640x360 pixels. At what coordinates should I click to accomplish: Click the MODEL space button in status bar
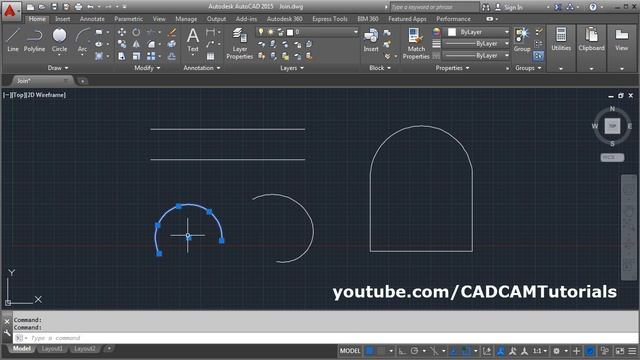(x=350, y=351)
